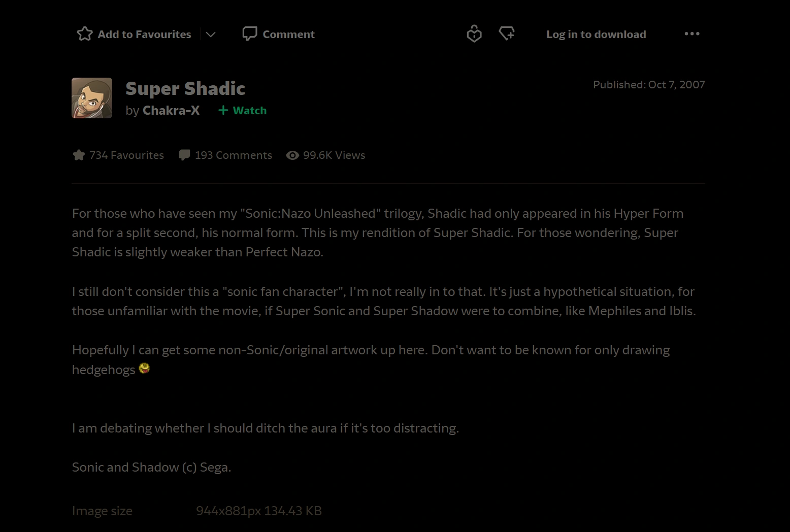Click the Comment label text

coord(288,35)
